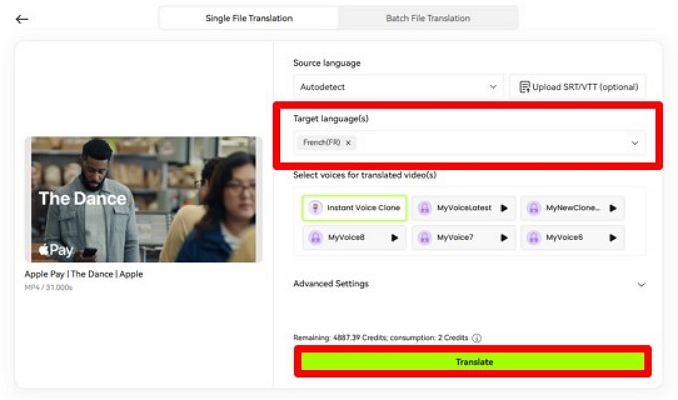Play the MyVoice6 voice preview
The height and width of the screenshot is (400, 678).
(x=613, y=237)
